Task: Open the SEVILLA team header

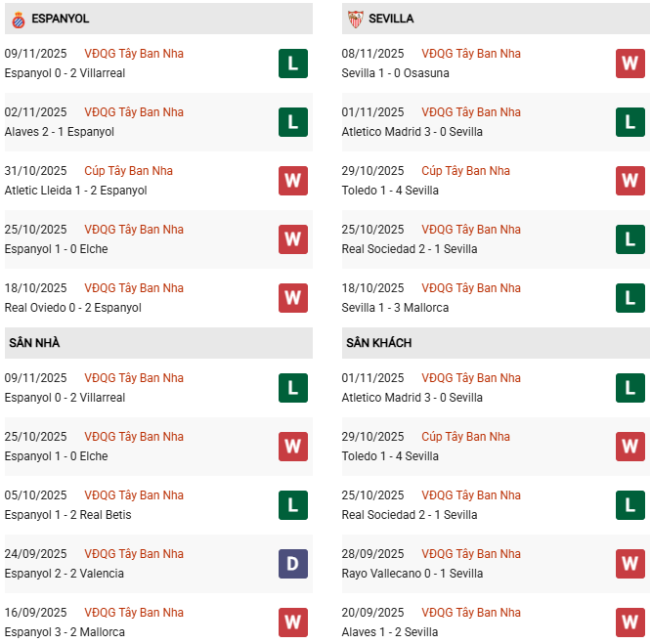Action: click(392, 19)
